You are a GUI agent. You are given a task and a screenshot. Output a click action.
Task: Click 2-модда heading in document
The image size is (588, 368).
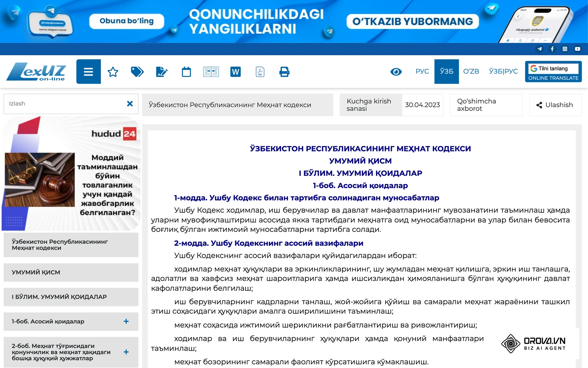point(269,243)
